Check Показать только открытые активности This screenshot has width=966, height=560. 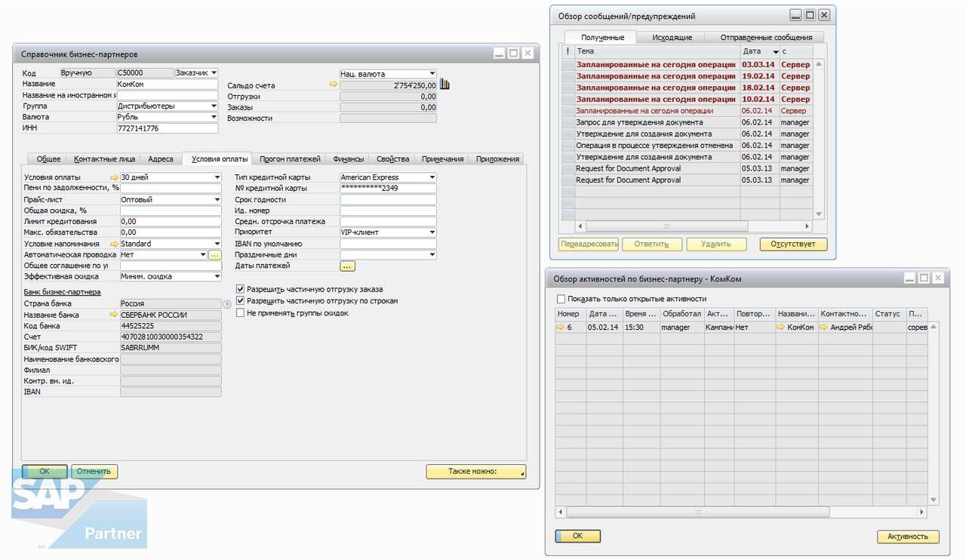click(561, 299)
